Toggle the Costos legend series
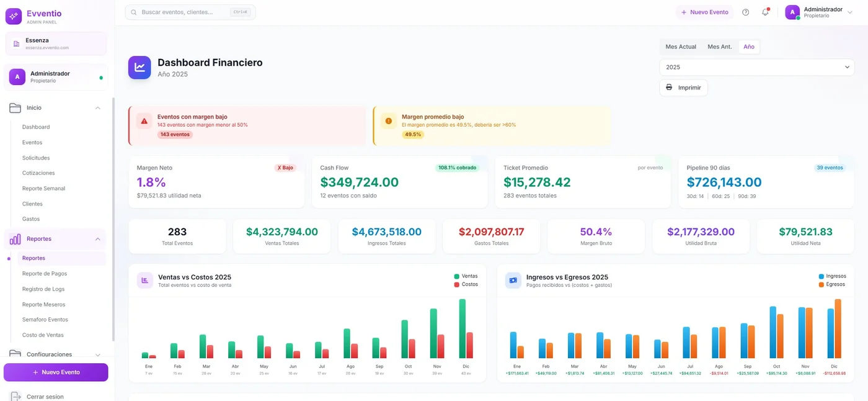The height and width of the screenshot is (401, 868). 466,284
